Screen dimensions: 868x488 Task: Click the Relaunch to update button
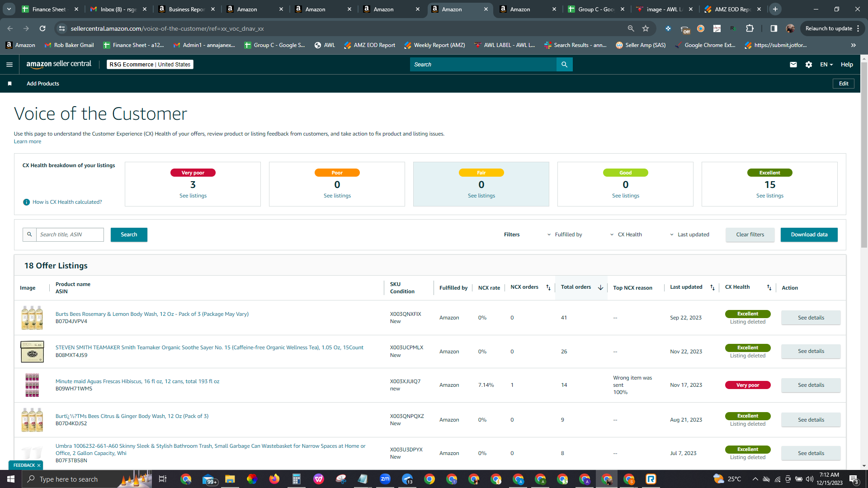[x=832, y=28]
